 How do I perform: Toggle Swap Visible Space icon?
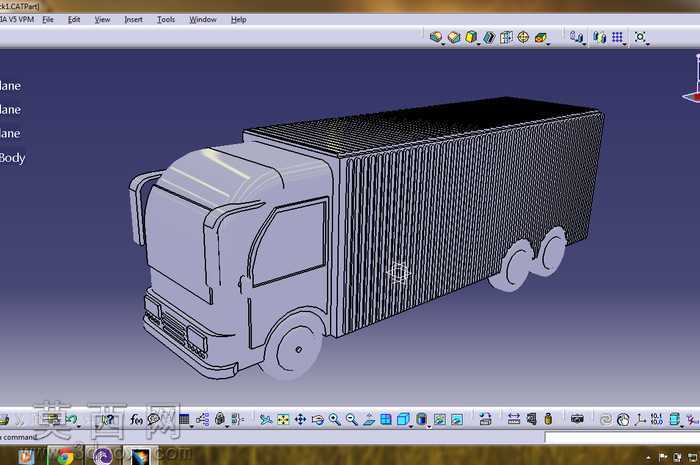(x=457, y=419)
